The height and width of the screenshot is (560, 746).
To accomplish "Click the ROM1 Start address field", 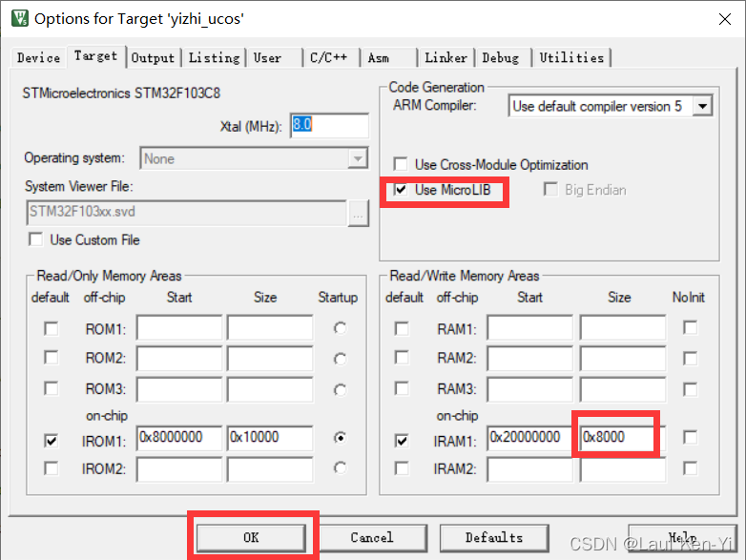I will (179, 327).
